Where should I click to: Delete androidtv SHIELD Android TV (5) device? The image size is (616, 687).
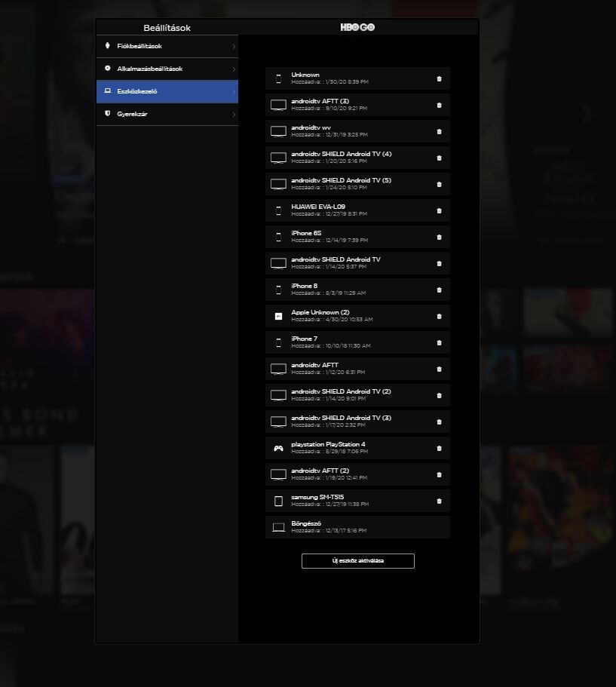439,185
